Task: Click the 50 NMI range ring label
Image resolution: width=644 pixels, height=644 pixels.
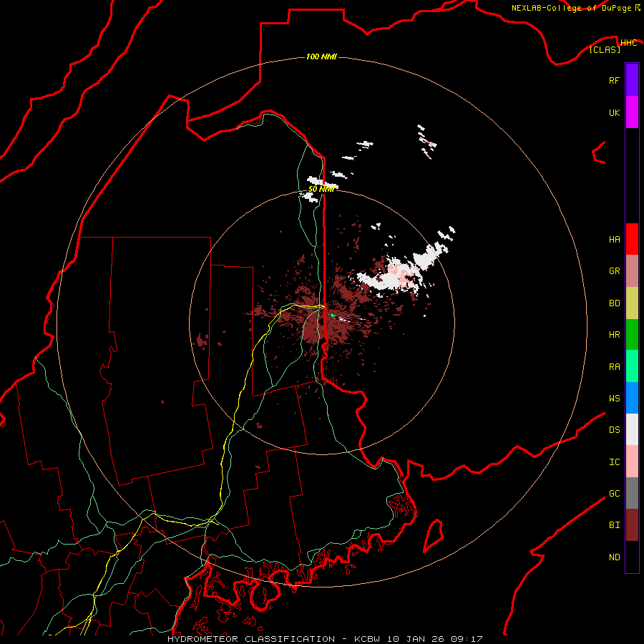Action: click(x=321, y=189)
